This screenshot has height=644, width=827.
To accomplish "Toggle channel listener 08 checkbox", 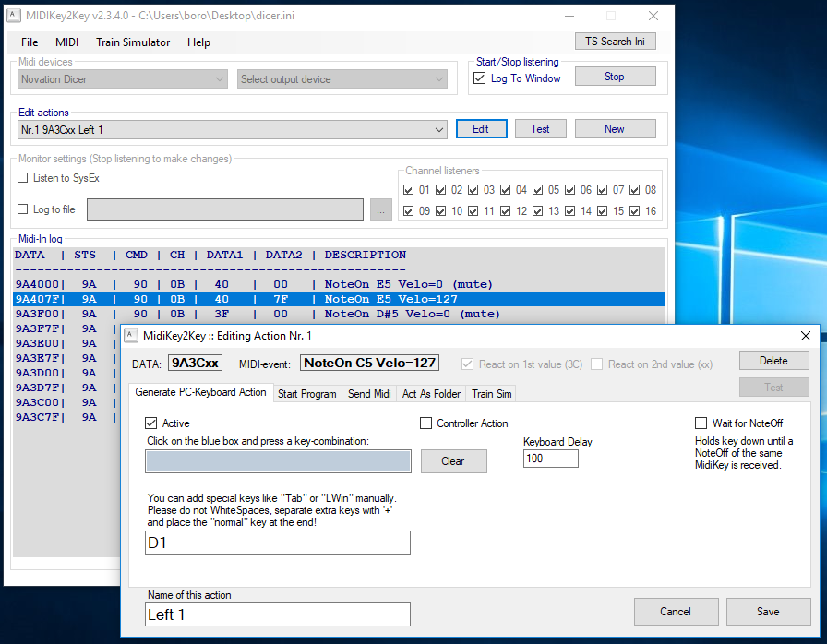I will pos(634,190).
